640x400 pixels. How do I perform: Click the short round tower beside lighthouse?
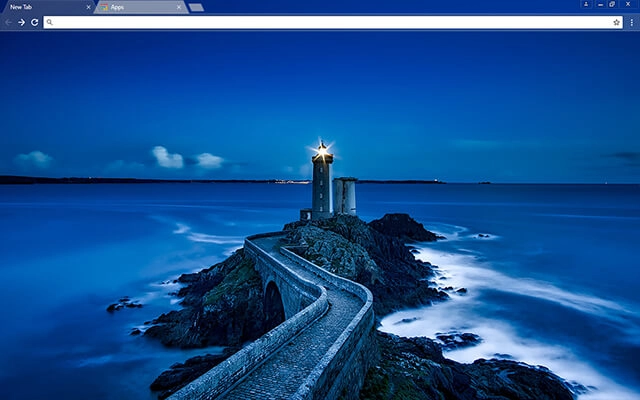[345, 196]
